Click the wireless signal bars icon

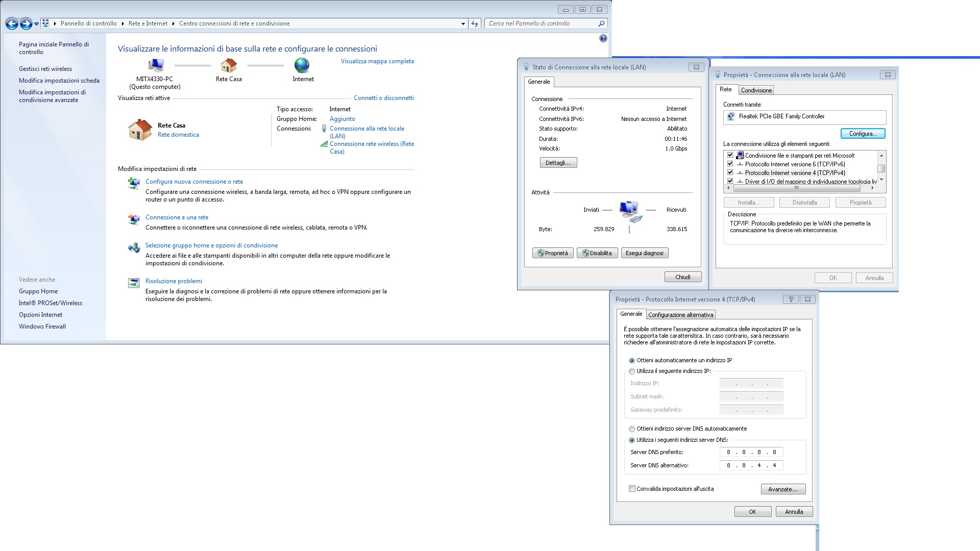click(324, 144)
